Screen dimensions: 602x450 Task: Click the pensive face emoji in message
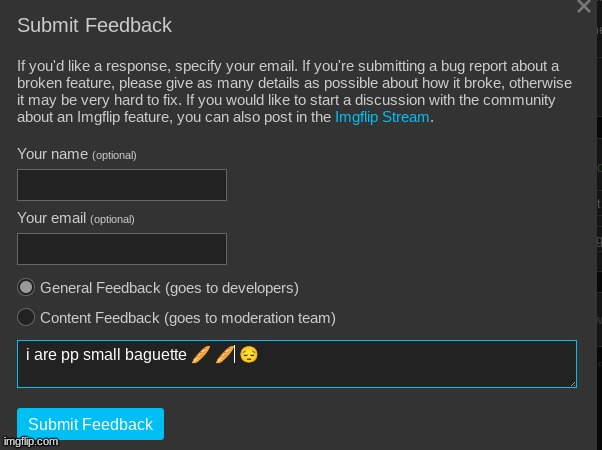249,354
